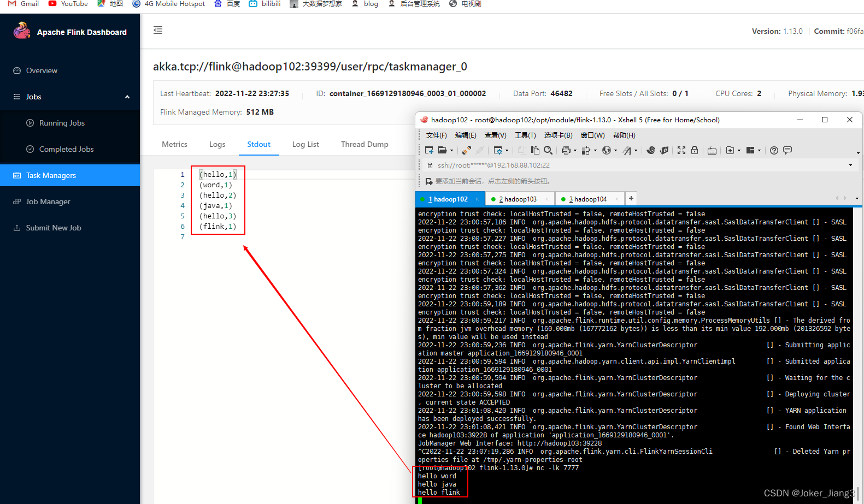Image resolution: width=864 pixels, height=504 pixels.
Task: Click the Xshell keyboard icon
Action: point(712,151)
